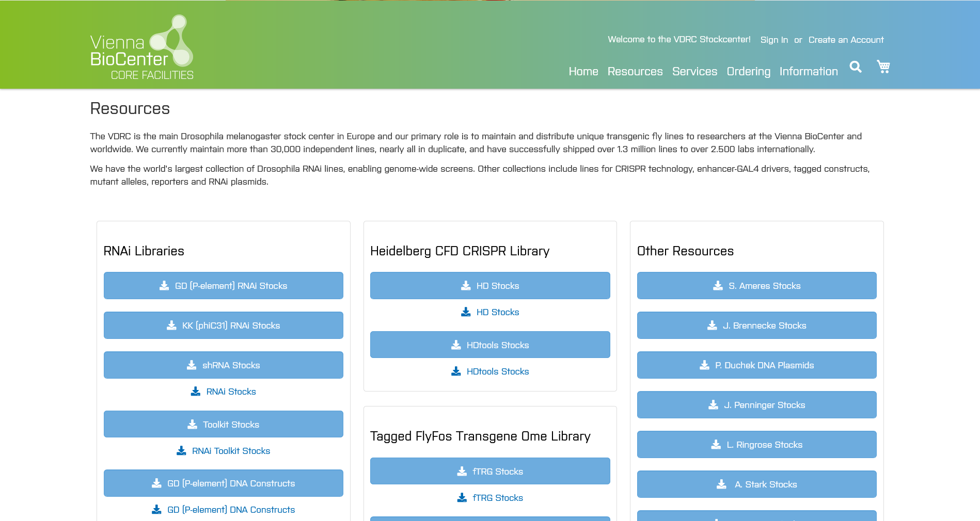The width and height of the screenshot is (980, 521).
Task: Go to the Ordering menu
Action: [748, 72]
